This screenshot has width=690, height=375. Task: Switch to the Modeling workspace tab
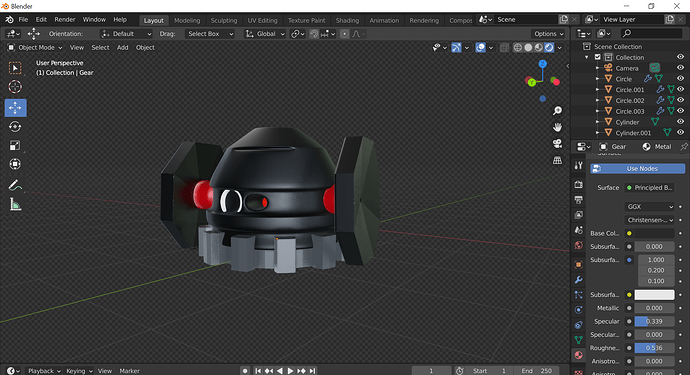187,20
